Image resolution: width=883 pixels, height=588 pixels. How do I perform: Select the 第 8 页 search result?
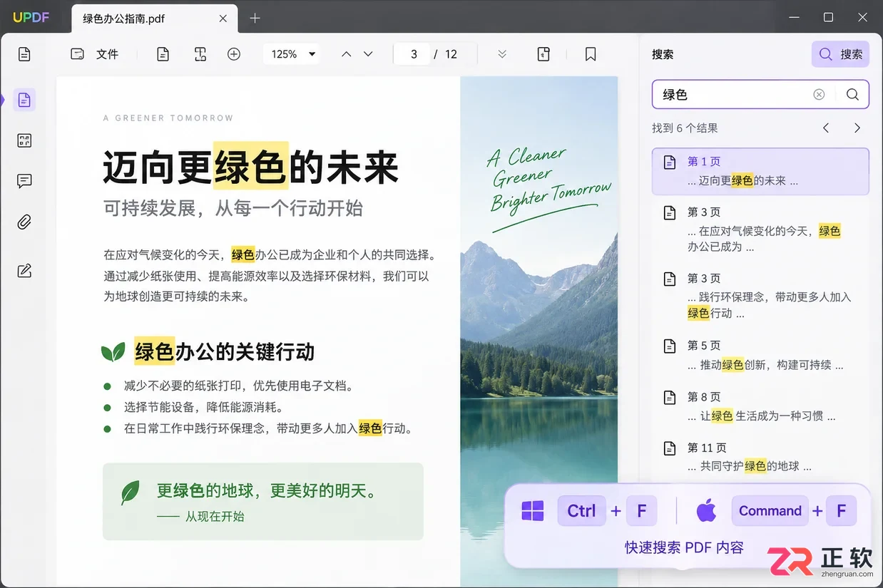pos(760,406)
